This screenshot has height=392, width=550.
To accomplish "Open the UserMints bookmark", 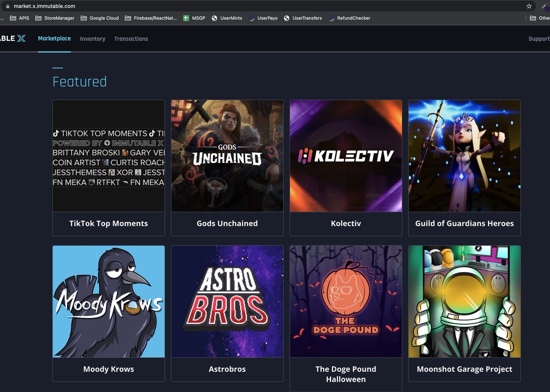I will [227, 18].
